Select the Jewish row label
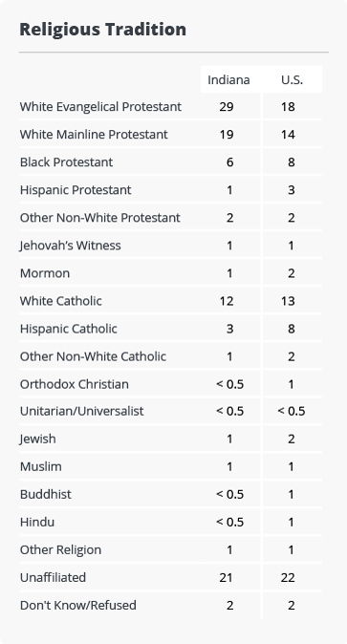347x644 pixels. pos(38,440)
